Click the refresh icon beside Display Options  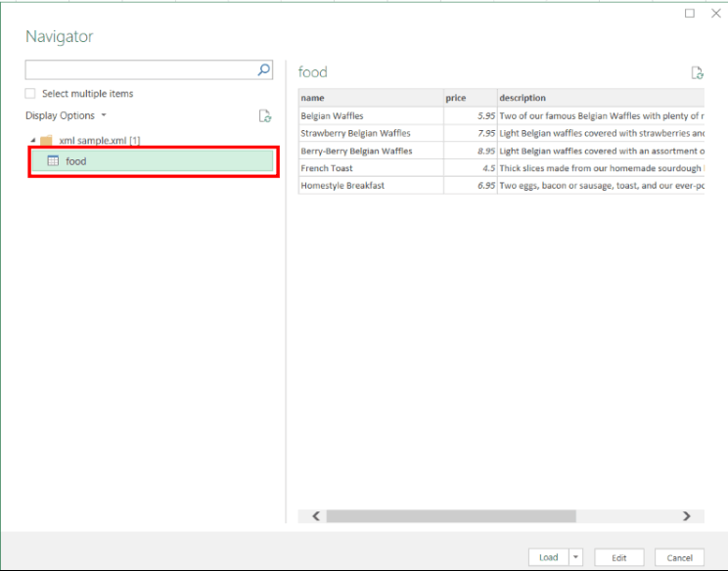pos(264,116)
